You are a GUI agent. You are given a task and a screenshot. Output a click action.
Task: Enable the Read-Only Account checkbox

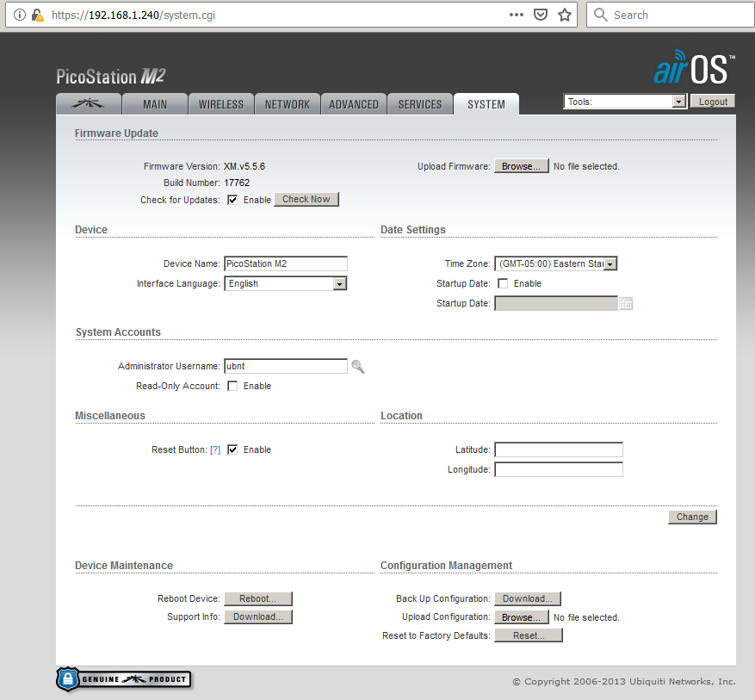pos(232,387)
